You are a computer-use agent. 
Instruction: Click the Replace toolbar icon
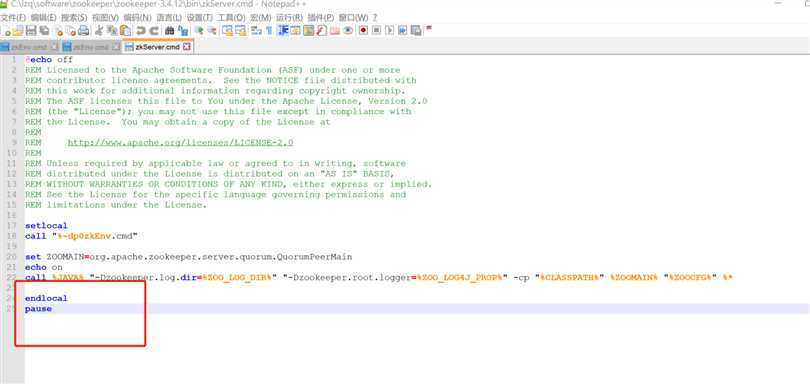[x=183, y=30]
